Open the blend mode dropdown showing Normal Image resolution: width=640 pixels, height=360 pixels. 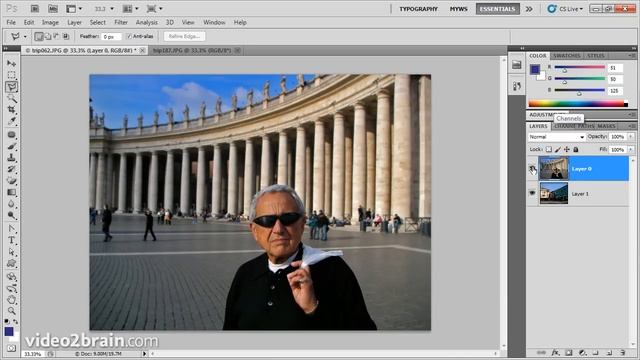556,137
